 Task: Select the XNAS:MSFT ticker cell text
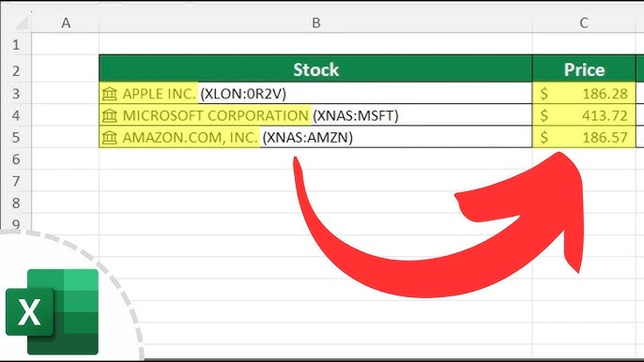click(x=356, y=115)
